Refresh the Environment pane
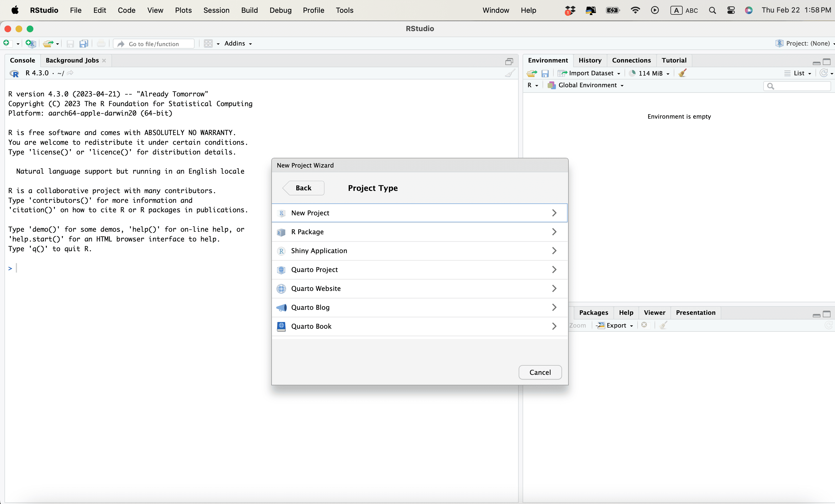The image size is (835, 504). [x=824, y=73]
